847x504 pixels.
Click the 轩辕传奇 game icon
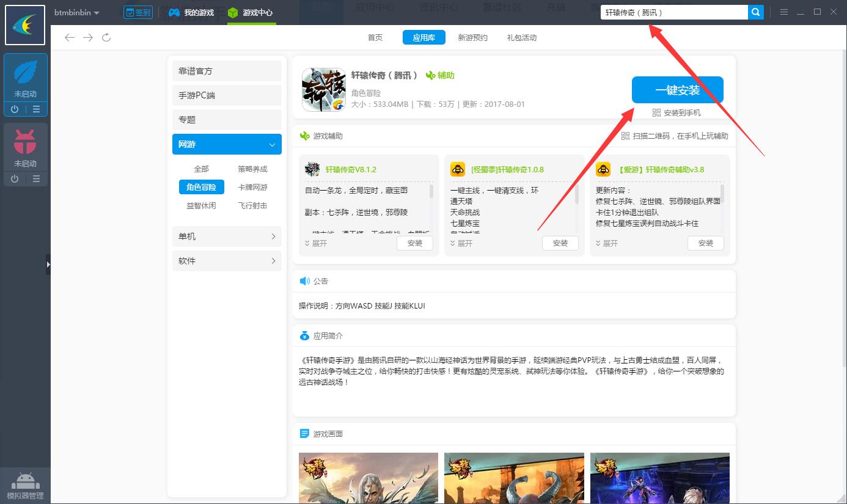click(323, 90)
